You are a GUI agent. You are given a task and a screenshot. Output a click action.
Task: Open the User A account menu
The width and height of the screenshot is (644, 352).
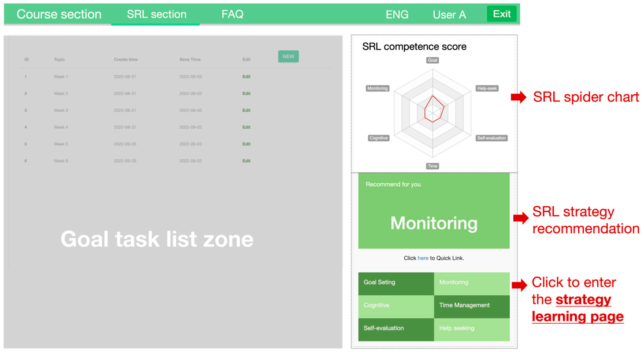tap(449, 15)
